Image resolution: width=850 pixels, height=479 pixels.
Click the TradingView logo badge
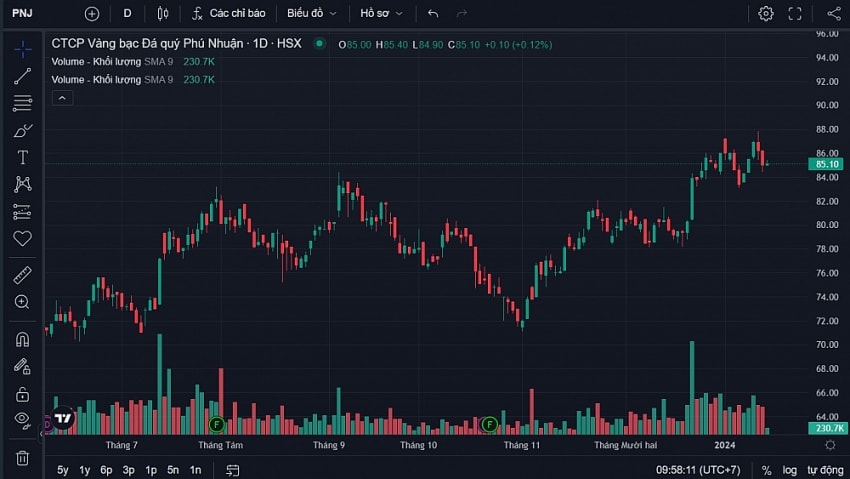[x=63, y=418]
